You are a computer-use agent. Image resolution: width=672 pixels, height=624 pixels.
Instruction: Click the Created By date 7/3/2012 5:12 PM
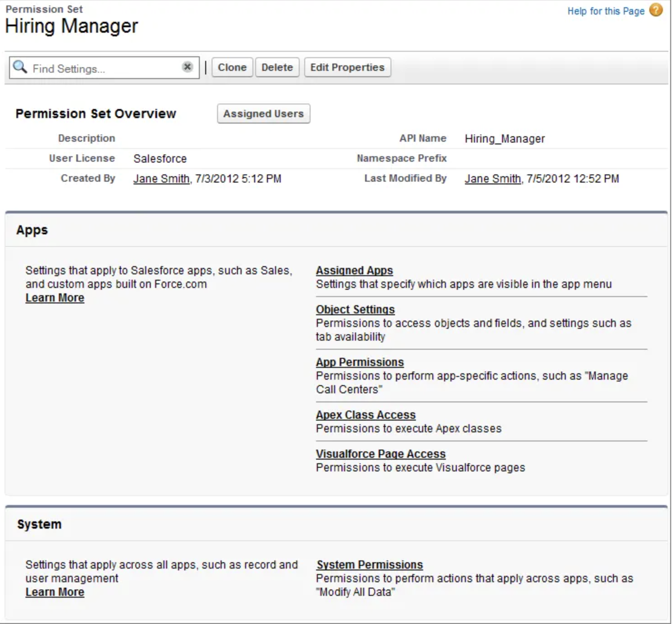(x=238, y=178)
